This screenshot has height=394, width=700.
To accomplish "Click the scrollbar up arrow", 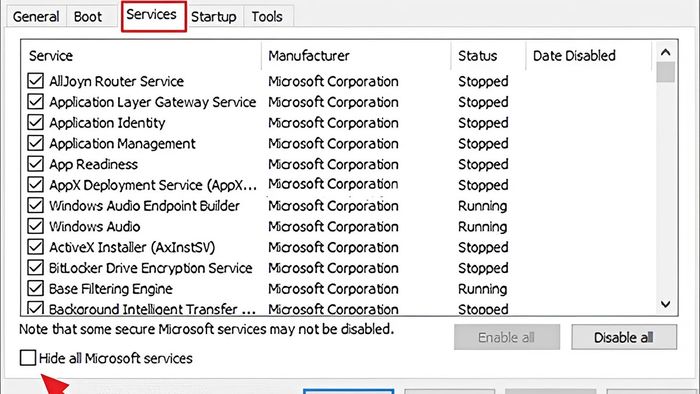I will point(666,52).
